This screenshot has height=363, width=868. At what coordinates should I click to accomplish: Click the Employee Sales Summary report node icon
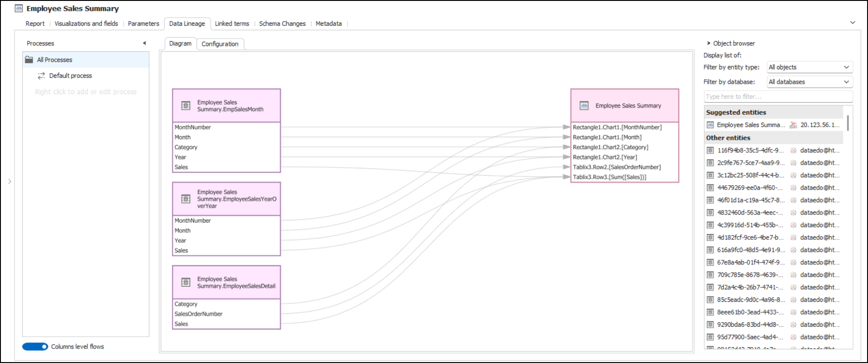click(584, 105)
